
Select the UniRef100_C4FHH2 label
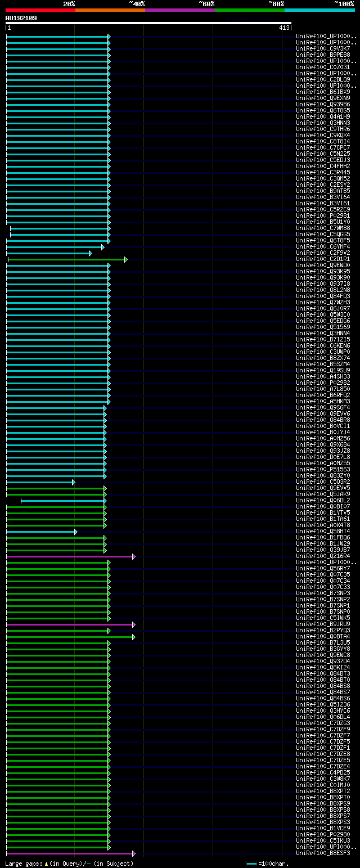coord(323,167)
